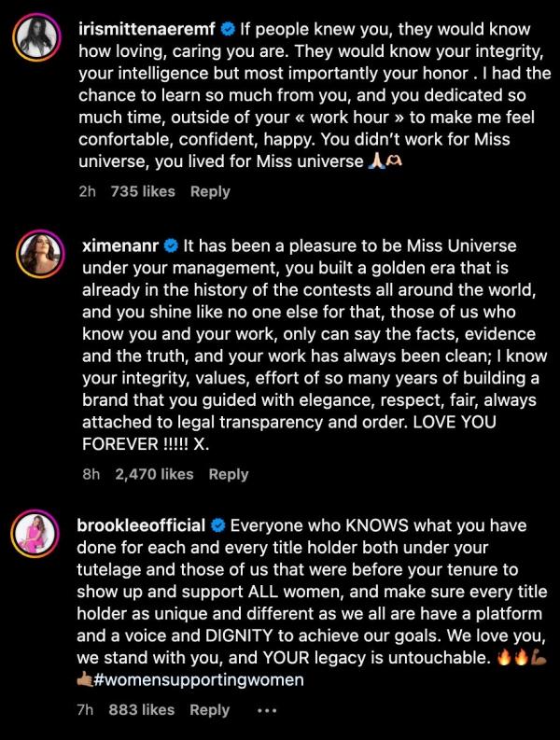Click the 7h timestamp on last comment
Viewport: 560px width, 740px height.
[x=85, y=710]
